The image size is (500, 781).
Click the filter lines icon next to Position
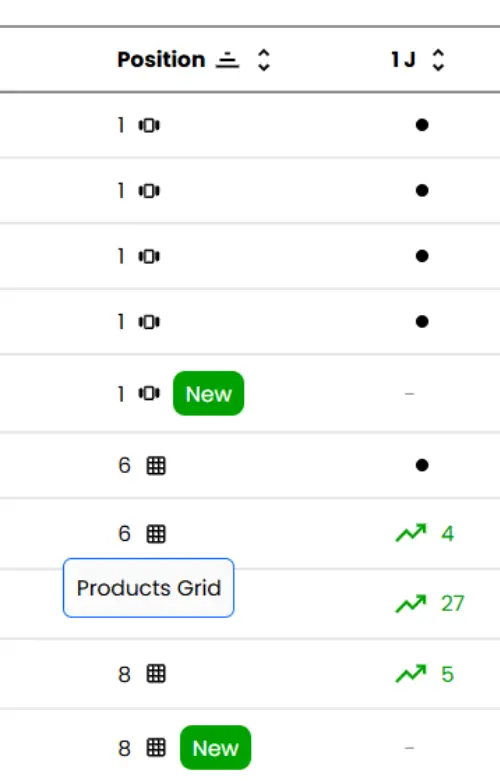(x=228, y=60)
